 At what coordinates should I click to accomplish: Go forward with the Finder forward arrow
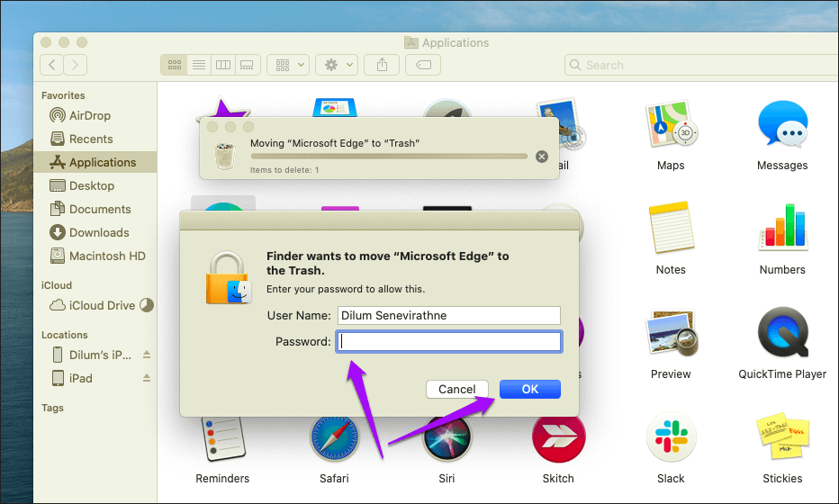coord(76,65)
